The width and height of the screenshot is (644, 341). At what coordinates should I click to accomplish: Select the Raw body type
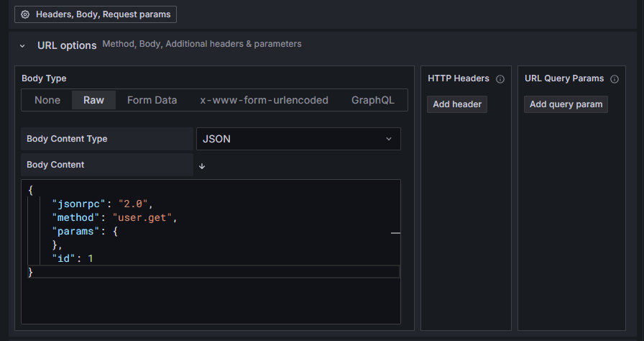[x=93, y=100]
